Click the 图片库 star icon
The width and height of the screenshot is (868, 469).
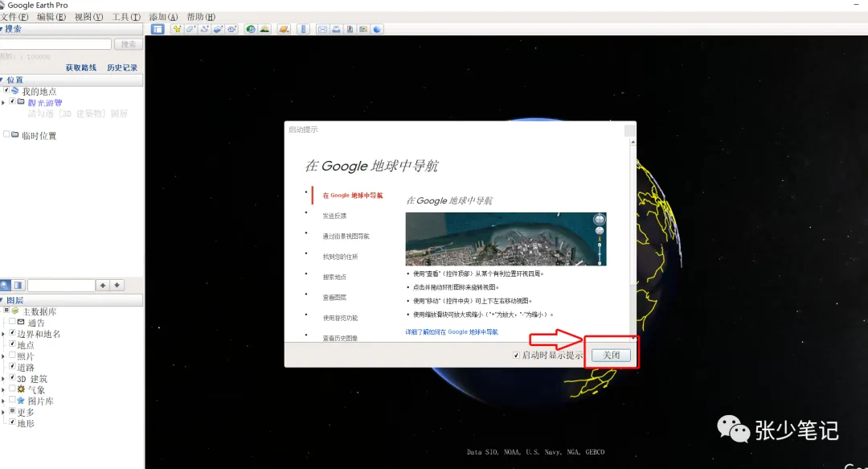point(21,401)
